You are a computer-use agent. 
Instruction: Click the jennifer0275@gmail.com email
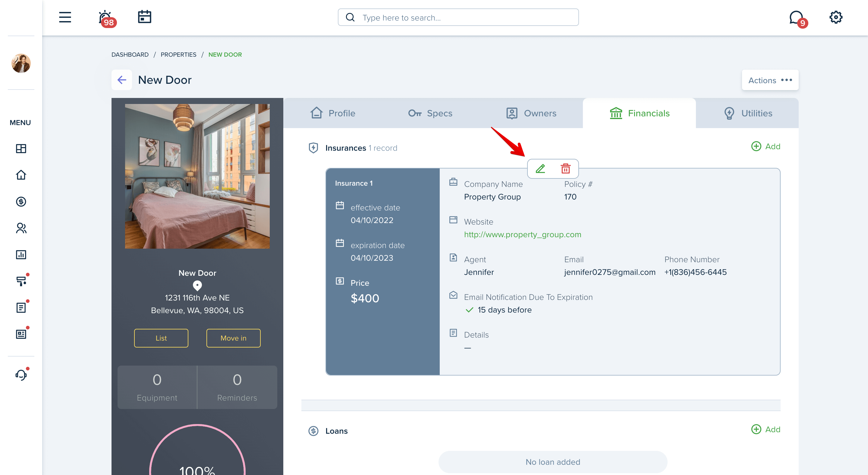point(610,272)
